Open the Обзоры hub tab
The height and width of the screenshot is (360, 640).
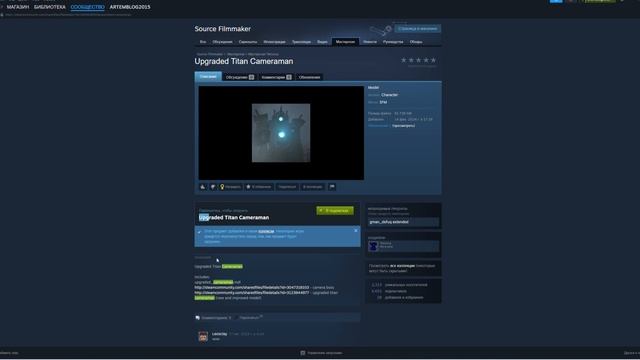coord(416,42)
